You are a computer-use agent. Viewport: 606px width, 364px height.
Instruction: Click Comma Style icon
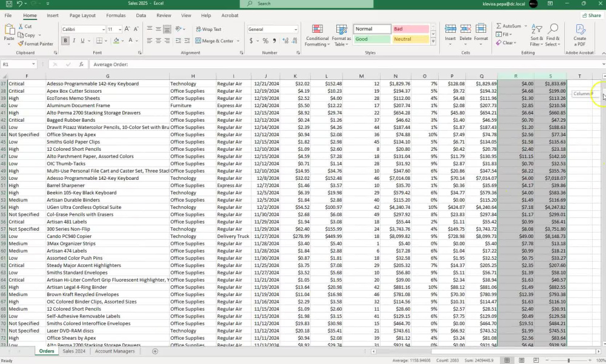(x=275, y=41)
